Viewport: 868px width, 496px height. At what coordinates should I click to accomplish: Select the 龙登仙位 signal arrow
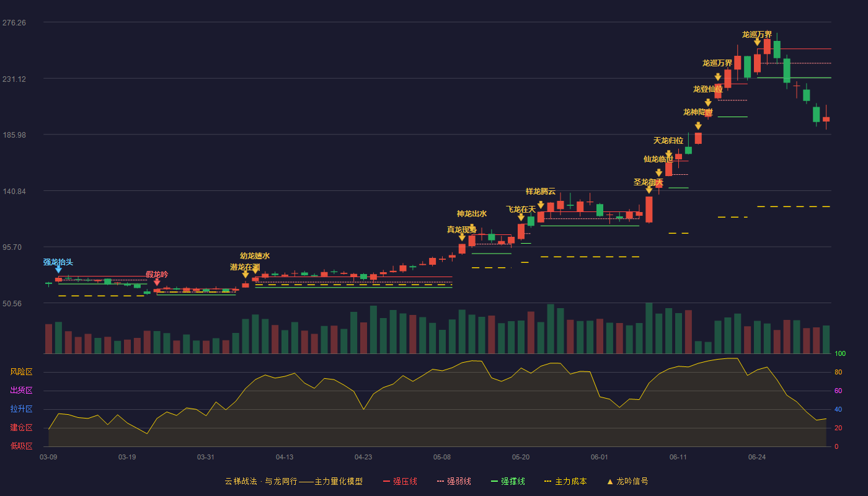pyautogui.click(x=708, y=103)
